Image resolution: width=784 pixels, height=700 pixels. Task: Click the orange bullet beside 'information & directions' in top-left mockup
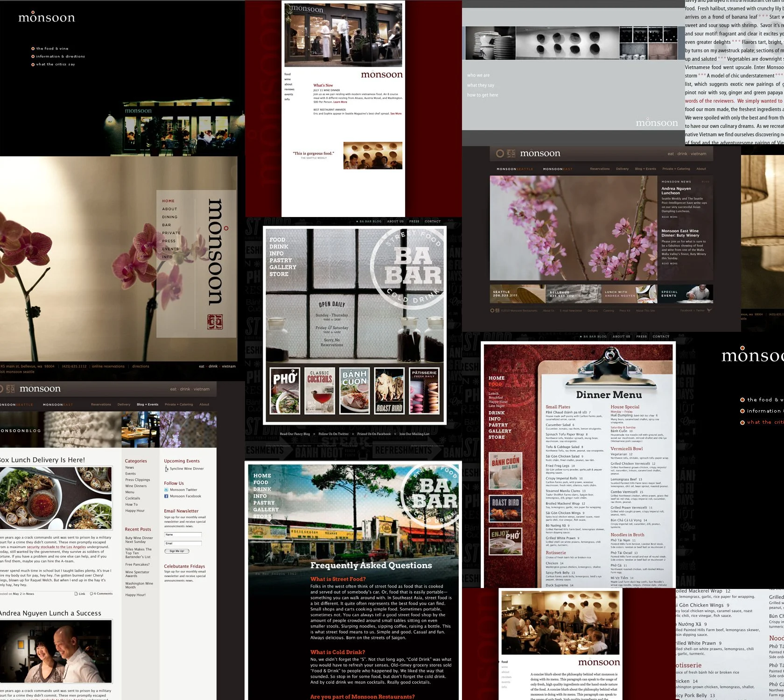[33, 56]
